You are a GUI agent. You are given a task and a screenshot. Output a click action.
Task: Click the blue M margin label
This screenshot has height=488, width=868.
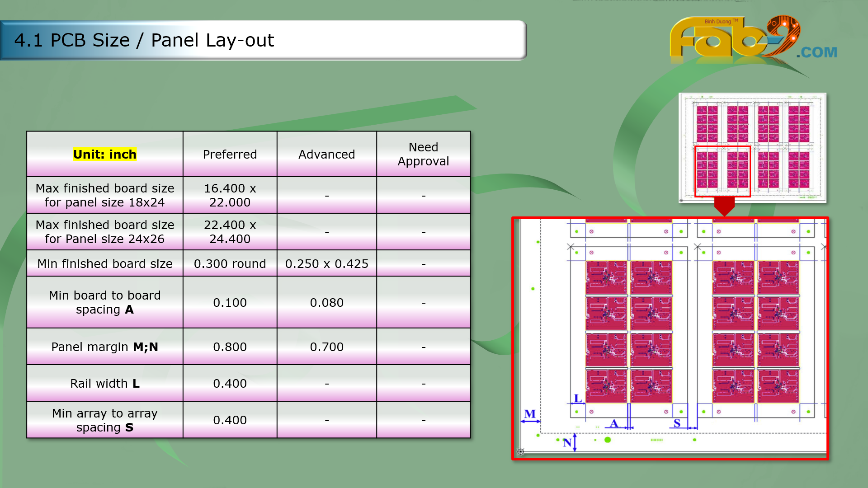pos(530,414)
